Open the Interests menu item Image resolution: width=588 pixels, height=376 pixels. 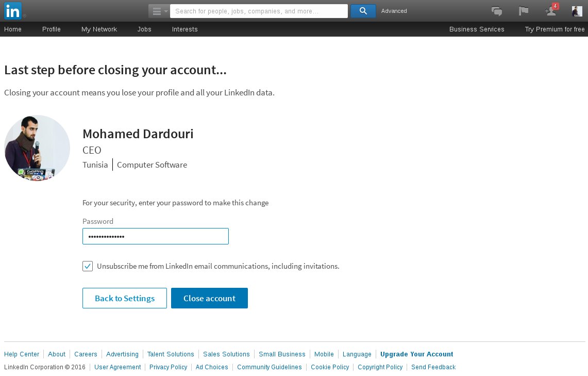tap(184, 29)
